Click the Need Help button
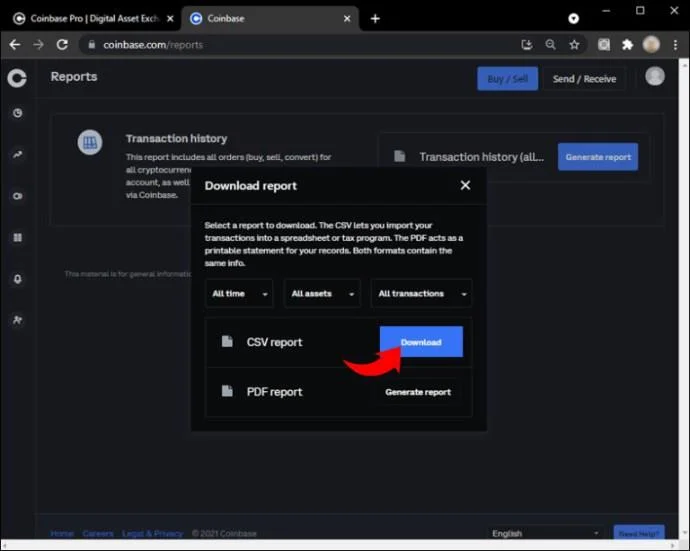690x551 pixels. pos(639,533)
